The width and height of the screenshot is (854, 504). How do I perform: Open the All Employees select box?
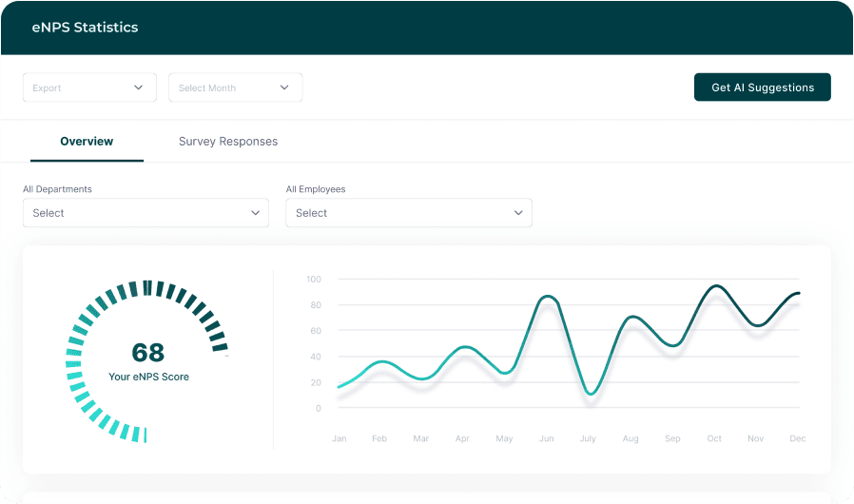408,213
